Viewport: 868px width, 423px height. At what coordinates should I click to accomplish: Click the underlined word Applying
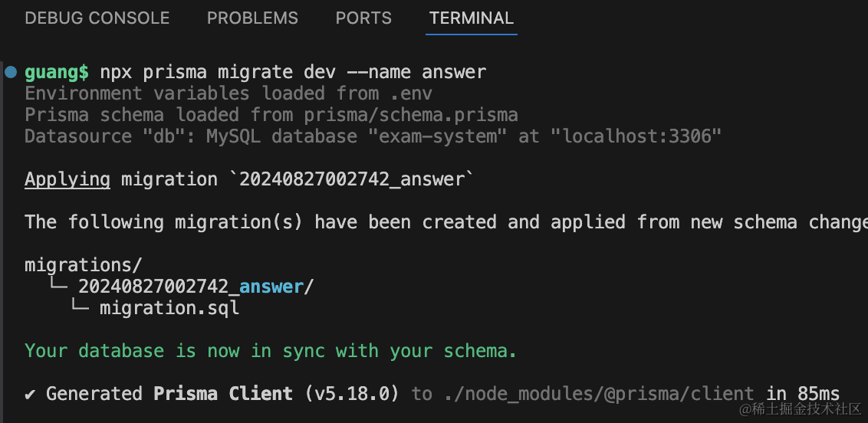coord(67,179)
